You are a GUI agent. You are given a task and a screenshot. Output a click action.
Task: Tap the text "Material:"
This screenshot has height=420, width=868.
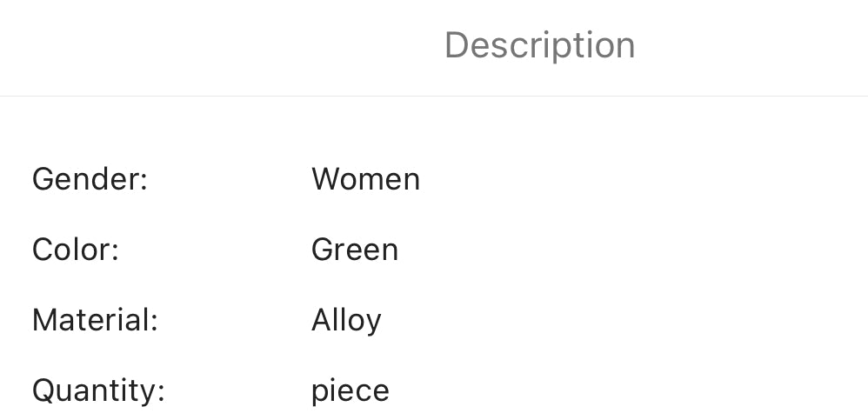pos(95,320)
